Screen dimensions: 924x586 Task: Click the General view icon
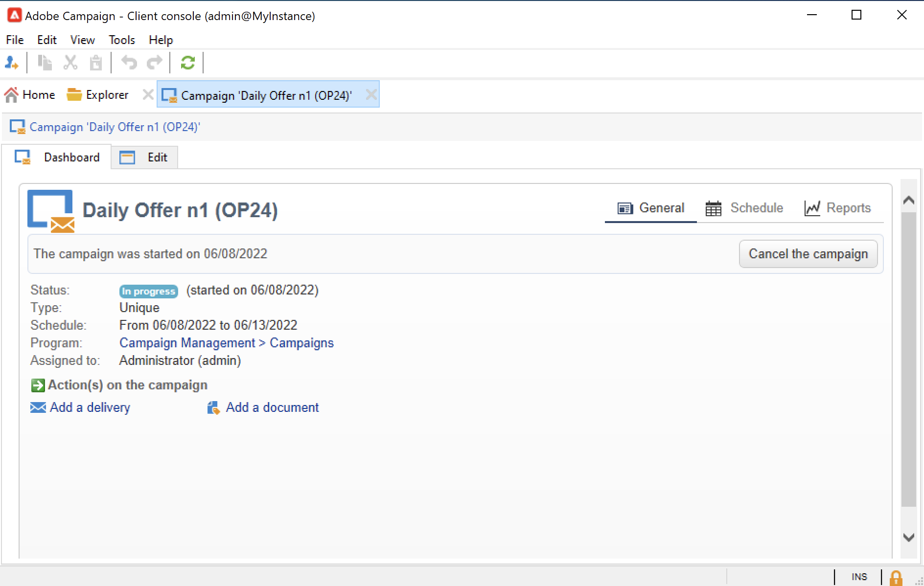pos(625,208)
